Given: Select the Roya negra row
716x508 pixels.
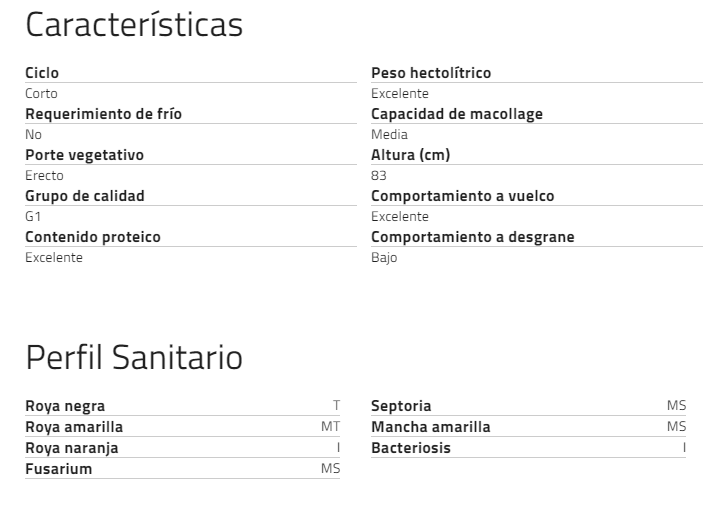Looking at the screenshot, I should click(183, 406).
